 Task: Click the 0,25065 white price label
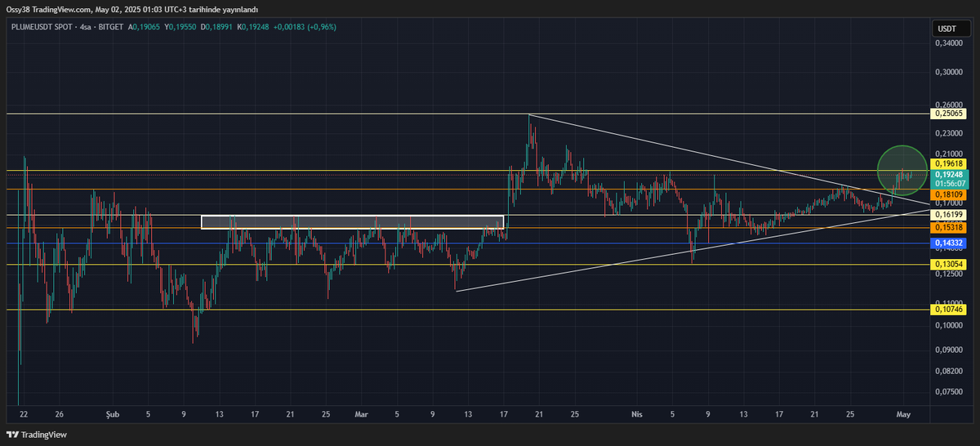tap(949, 114)
